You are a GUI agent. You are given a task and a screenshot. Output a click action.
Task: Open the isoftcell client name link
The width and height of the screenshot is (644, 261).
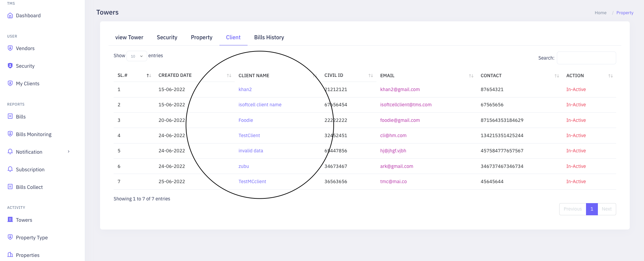(260, 105)
